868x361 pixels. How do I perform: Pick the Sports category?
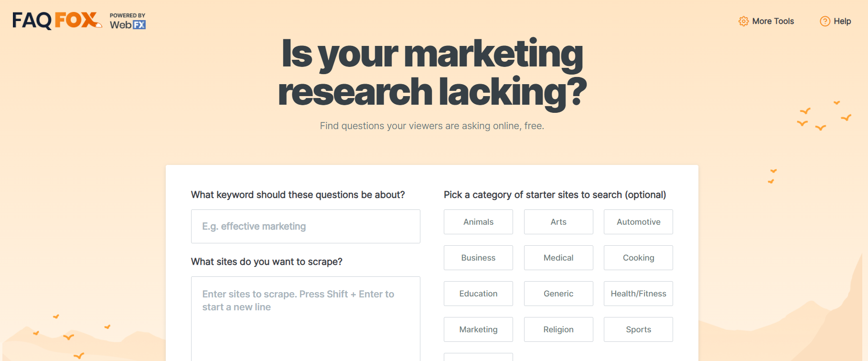coord(638,329)
